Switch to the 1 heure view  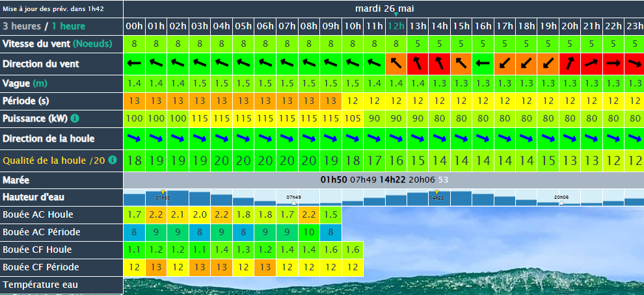point(68,27)
